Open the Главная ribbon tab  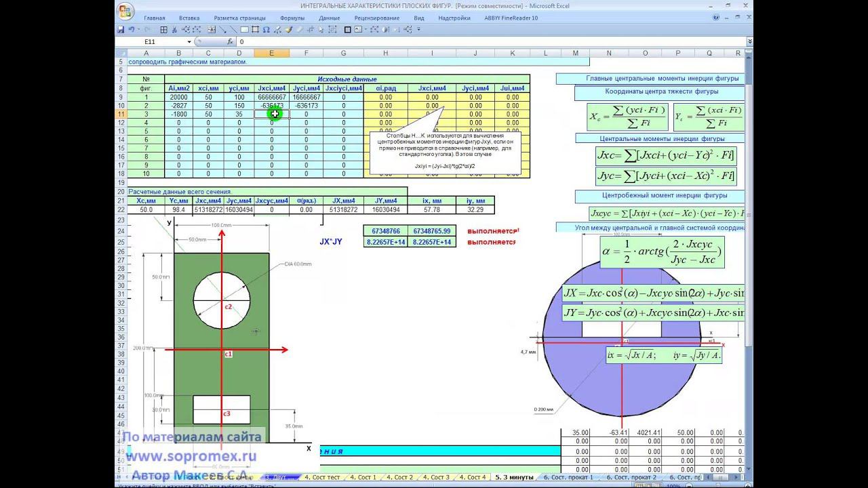point(154,18)
